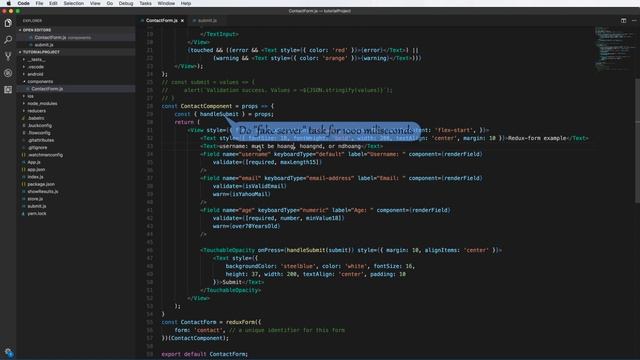Open the Go menu
The height and width of the screenshot is (360, 640).
tap(109, 3)
